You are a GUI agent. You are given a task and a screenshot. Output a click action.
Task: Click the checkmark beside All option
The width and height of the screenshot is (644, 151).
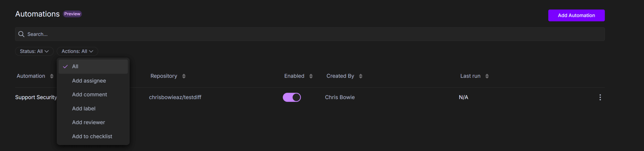click(65, 67)
